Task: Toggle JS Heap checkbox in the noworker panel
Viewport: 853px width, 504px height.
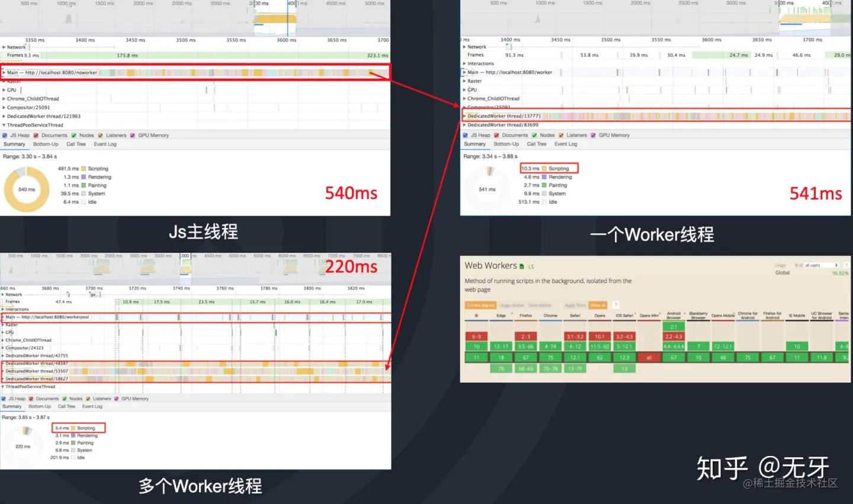Action: click(x=5, y=135)
